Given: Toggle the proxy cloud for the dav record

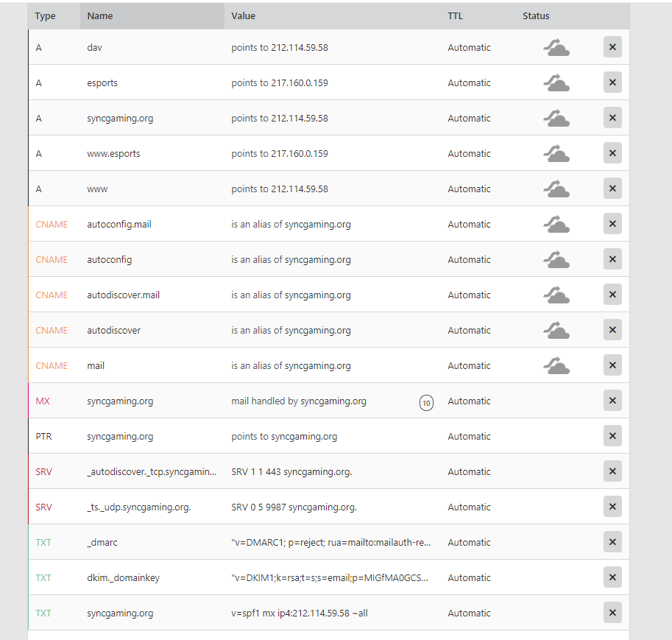Looking at the screenshot, I should coord(556,47).
